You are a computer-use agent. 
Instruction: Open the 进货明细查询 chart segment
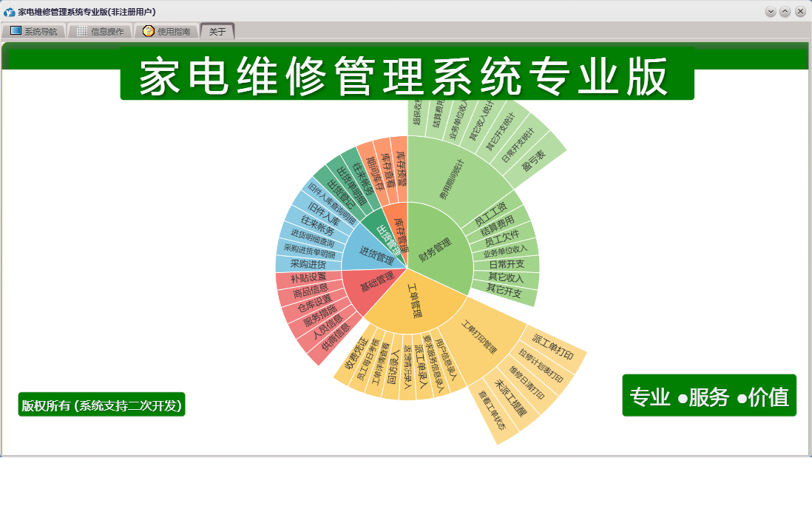click(313, 238)
